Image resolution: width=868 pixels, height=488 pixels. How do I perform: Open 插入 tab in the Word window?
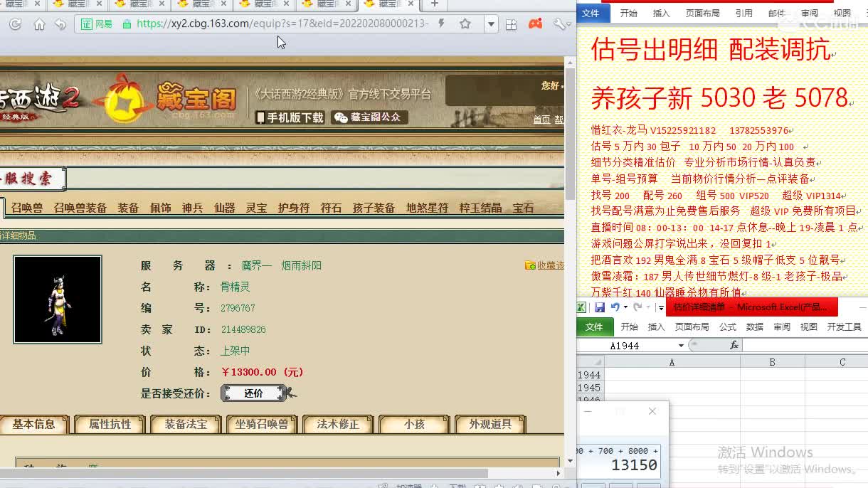pos(662,13)
